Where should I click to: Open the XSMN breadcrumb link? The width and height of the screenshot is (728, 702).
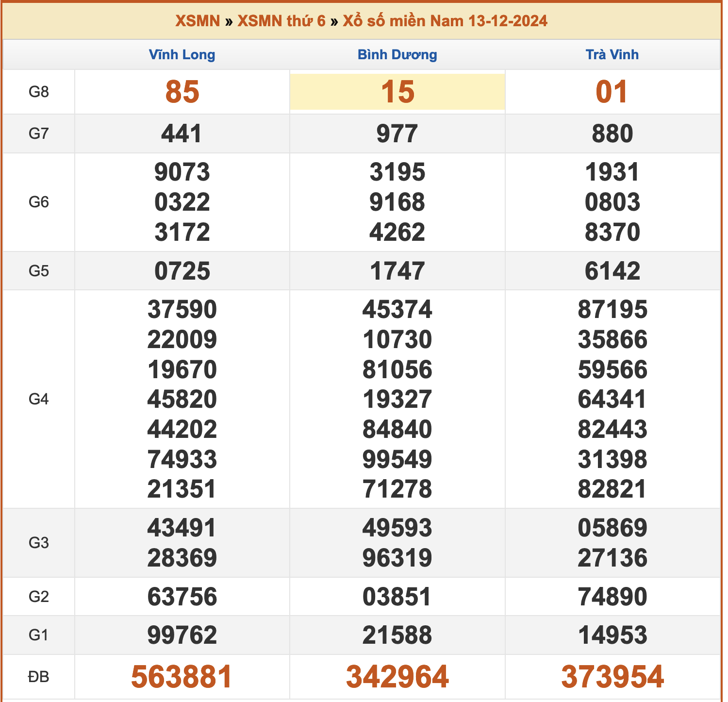198,21
